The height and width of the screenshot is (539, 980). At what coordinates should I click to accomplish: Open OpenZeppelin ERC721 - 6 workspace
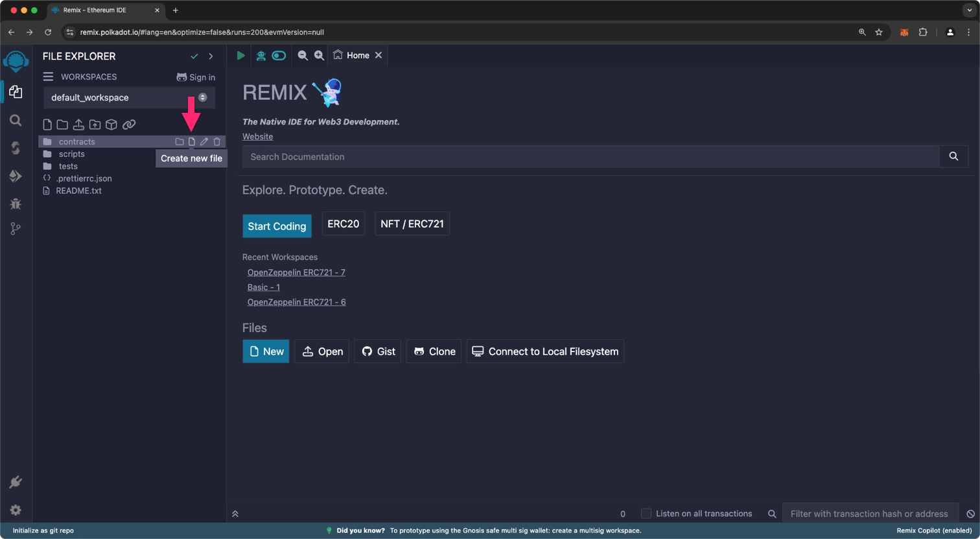tap(296, 302)
